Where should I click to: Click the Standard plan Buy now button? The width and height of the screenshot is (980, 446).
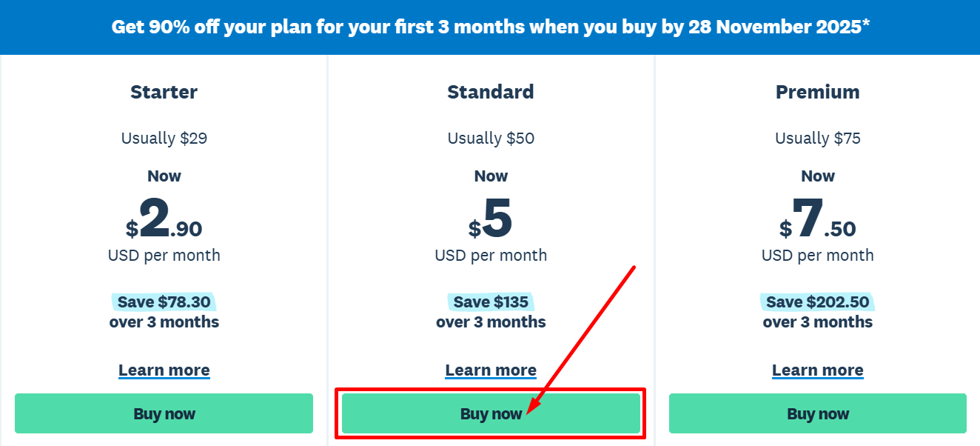point(491,413)
